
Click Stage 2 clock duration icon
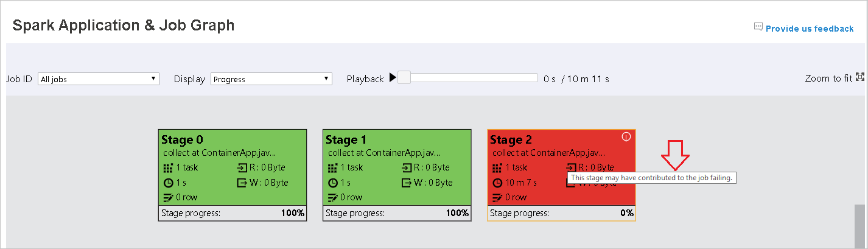497,183
